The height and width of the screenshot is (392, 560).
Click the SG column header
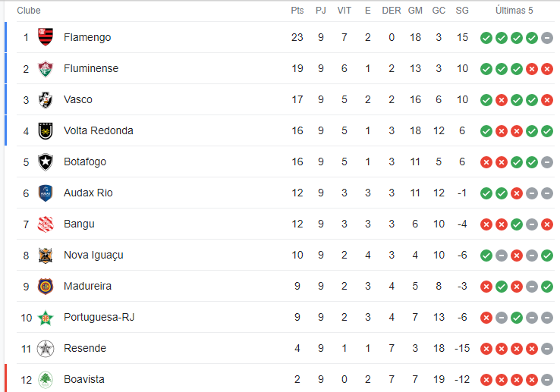pos(462,11)
